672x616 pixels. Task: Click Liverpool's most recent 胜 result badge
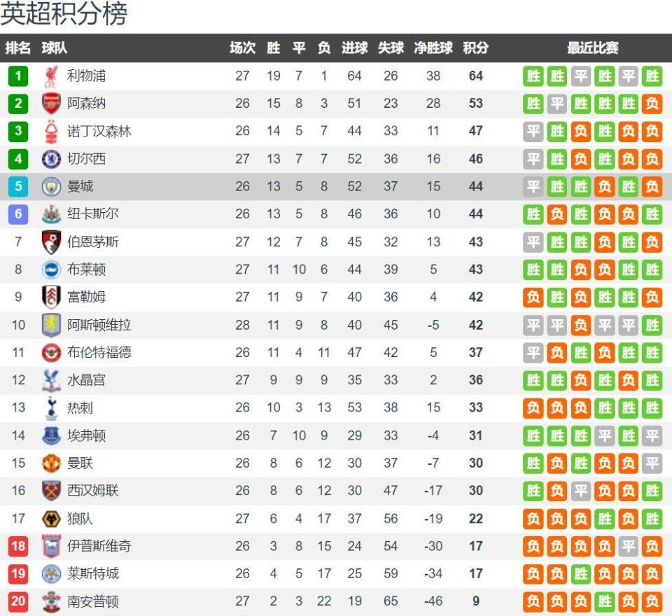(x=652, y=76)
